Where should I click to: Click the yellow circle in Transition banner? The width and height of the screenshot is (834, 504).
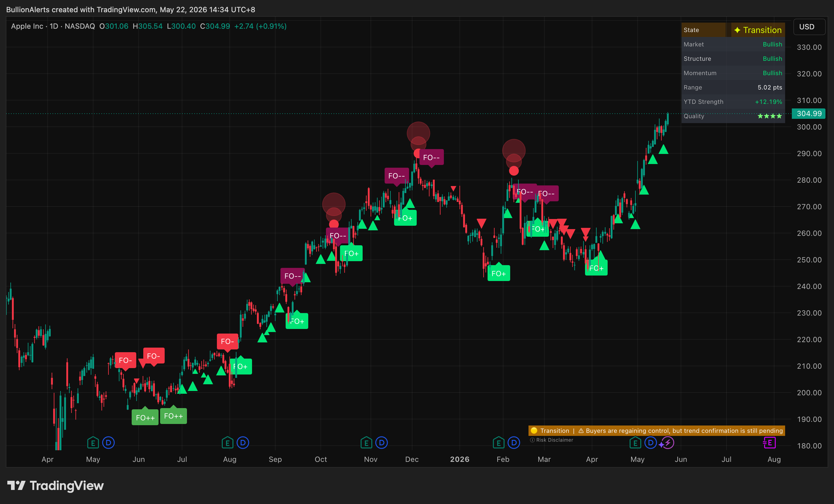click(x=534, y=431)
